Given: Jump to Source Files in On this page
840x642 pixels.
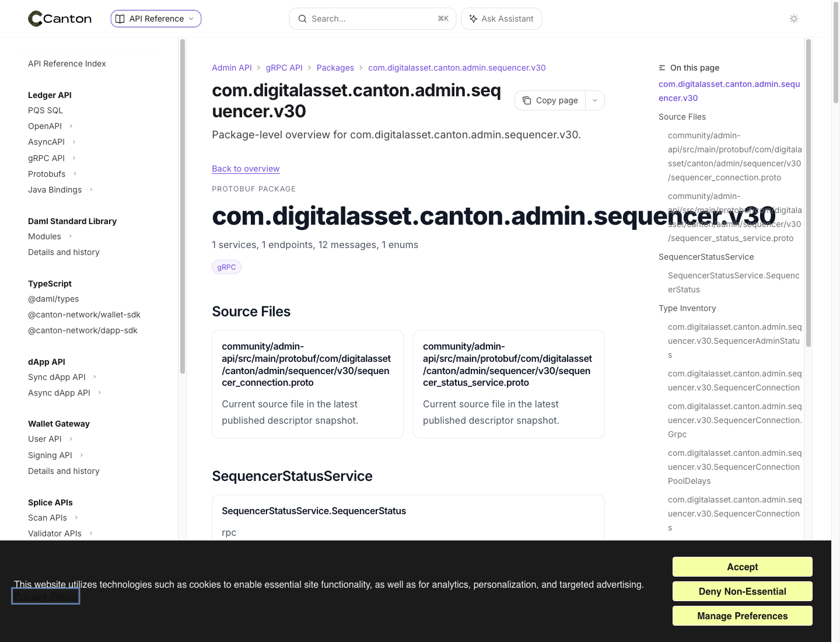Looking at the screenshot, I should [x=682, y=117].
